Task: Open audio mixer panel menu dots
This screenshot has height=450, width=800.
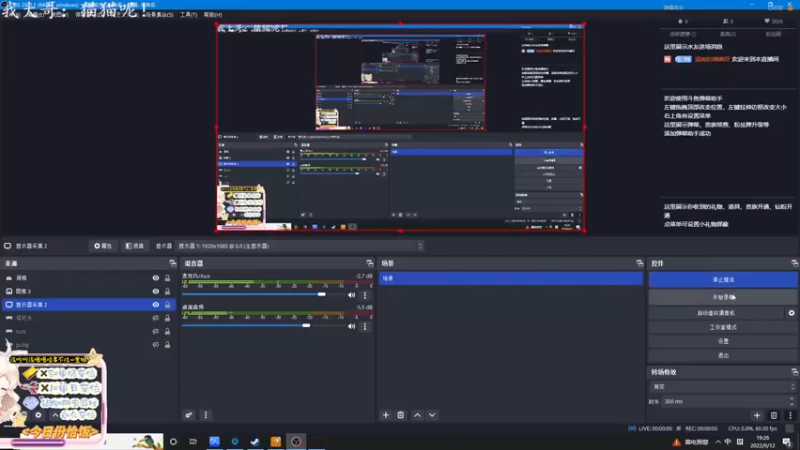Action: (206, 415)
